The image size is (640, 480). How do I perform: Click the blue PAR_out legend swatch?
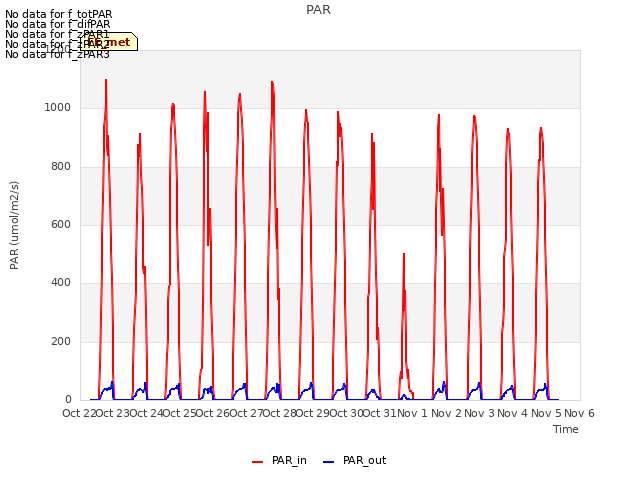click(329, 462)
